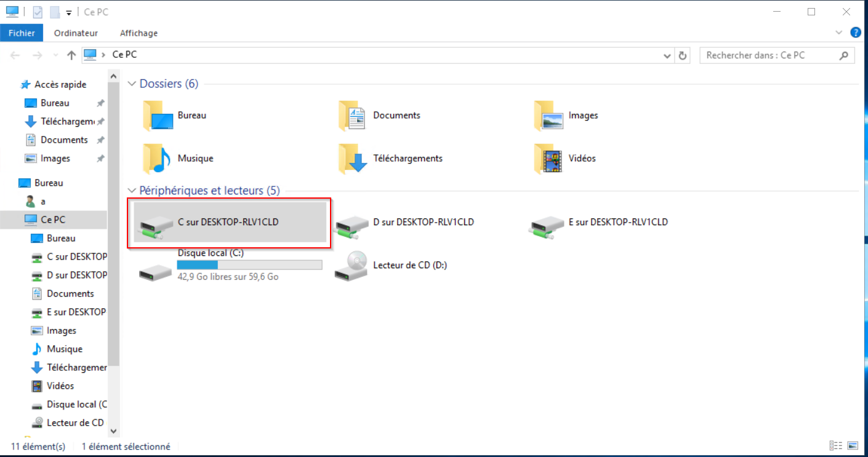Collapse the Périphériques et lecteurs group
This screenshot has width=868, height=457.
pyautogui.click(x=132, y=191)
